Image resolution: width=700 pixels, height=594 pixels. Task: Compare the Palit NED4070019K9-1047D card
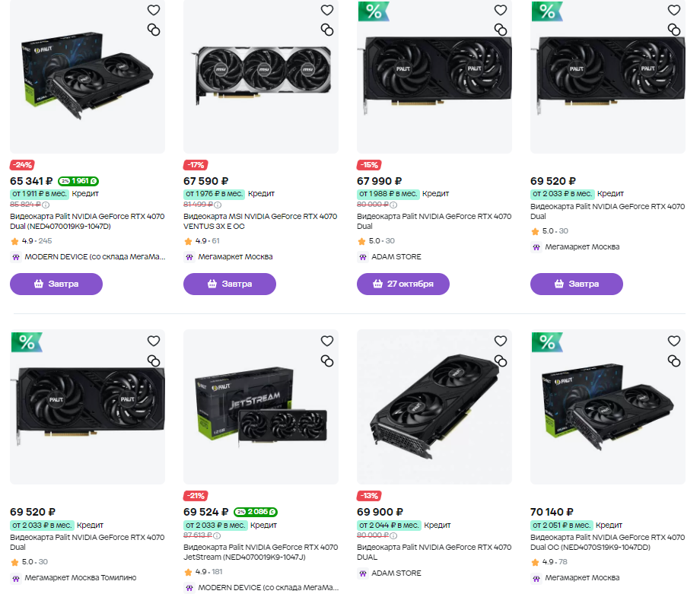(x=154, y=30)
